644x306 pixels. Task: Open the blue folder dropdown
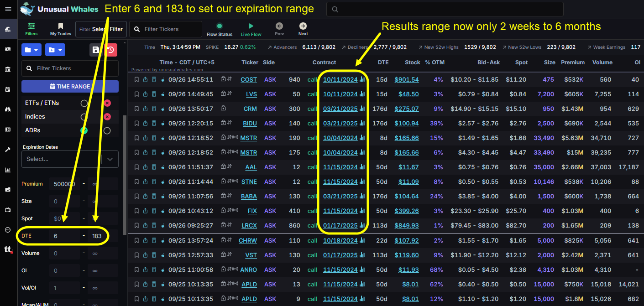point(31,50)
